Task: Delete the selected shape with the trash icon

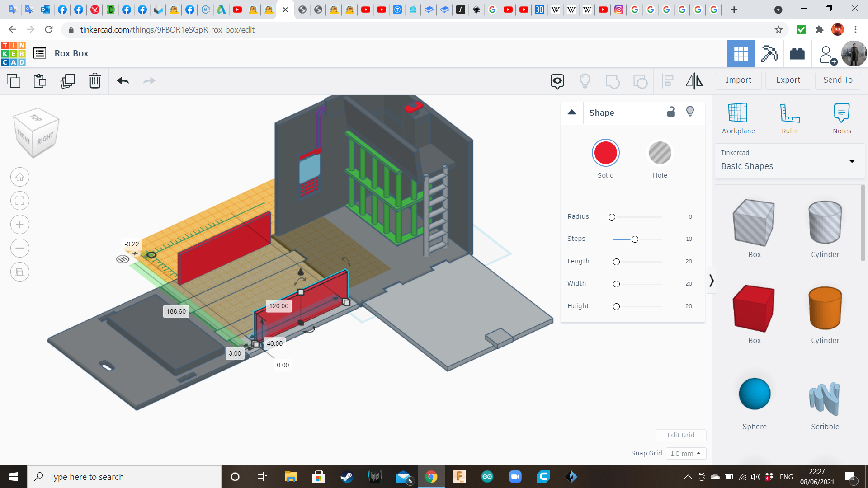Action: [x=95, y=81]
